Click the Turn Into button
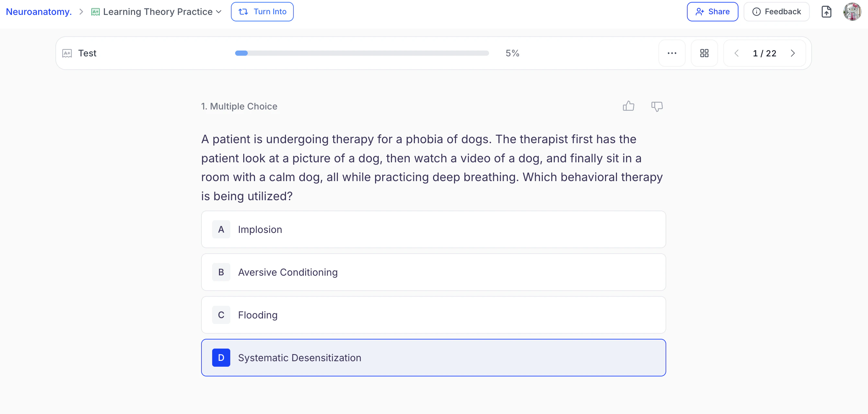 (262, 12)
